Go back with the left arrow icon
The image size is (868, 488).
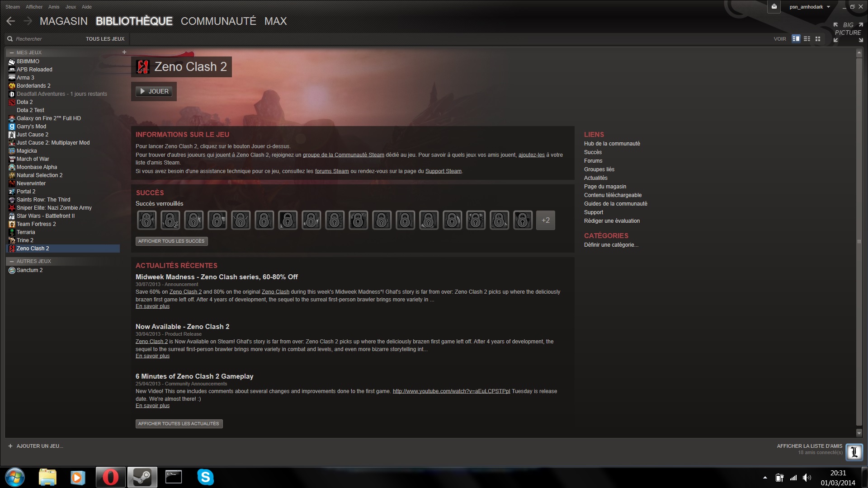click(11, 21)
